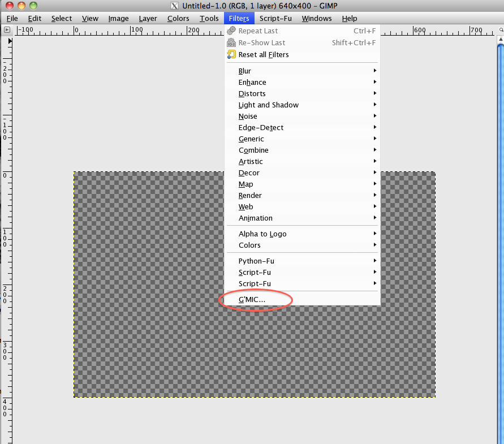
Task: Open the View menu
Action: coord(90,18)
